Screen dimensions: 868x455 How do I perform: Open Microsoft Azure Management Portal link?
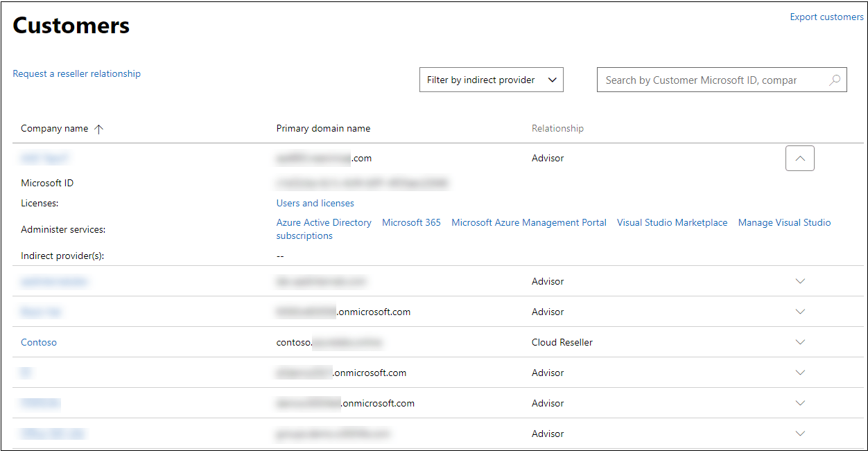[528, 222]
